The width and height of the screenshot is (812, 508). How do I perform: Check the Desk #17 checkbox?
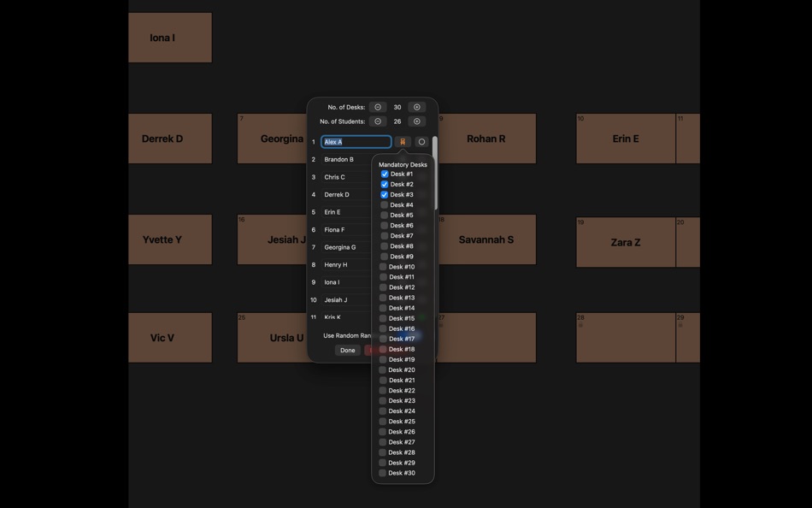click(382, 337)
